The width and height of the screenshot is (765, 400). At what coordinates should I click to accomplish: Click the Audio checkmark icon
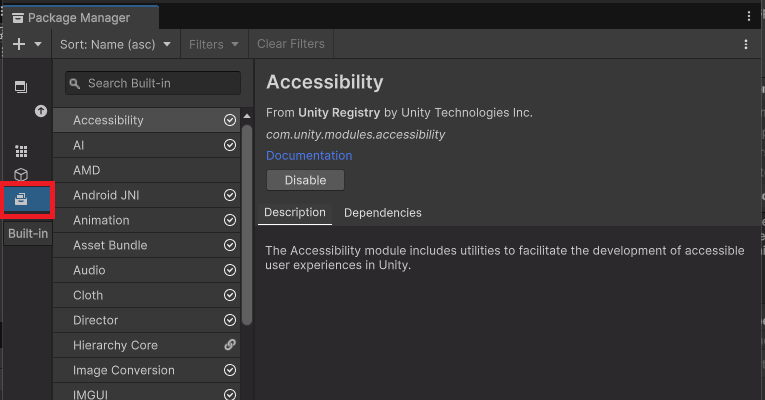click(x=230, y=270)
